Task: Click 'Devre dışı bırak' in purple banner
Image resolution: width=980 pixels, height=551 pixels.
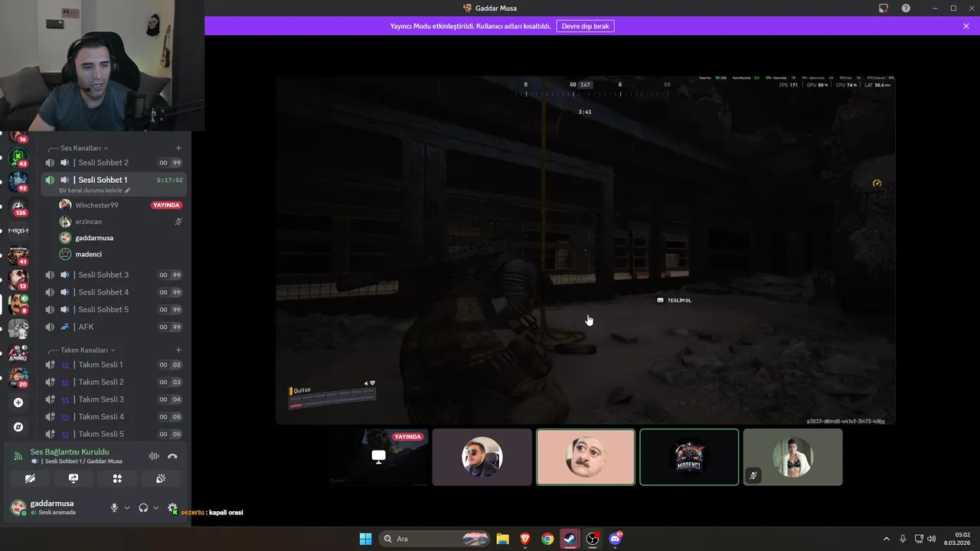Action: tap(585, 26)
